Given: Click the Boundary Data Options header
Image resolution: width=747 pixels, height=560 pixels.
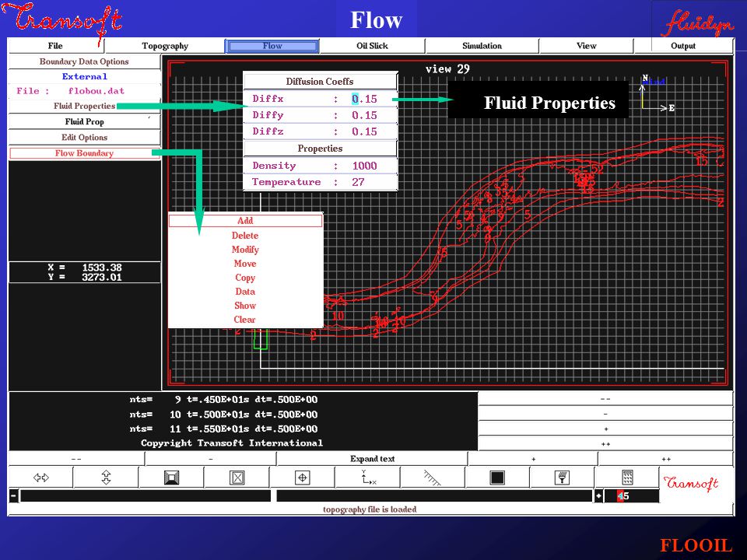Looking at the screenshot, I should pyautogui.click(x=84, y=61).
